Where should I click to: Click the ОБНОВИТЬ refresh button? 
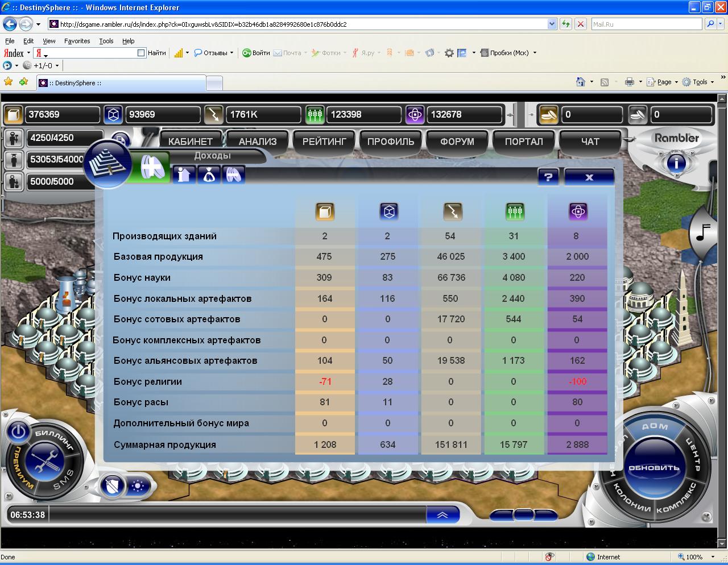653,468
